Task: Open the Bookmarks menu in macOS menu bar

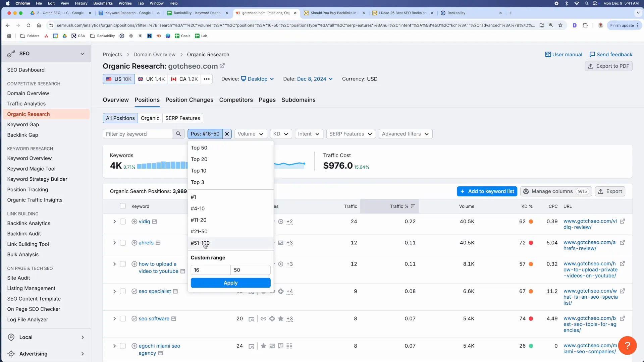Action: pyautogui.click(x=103, y=3)
